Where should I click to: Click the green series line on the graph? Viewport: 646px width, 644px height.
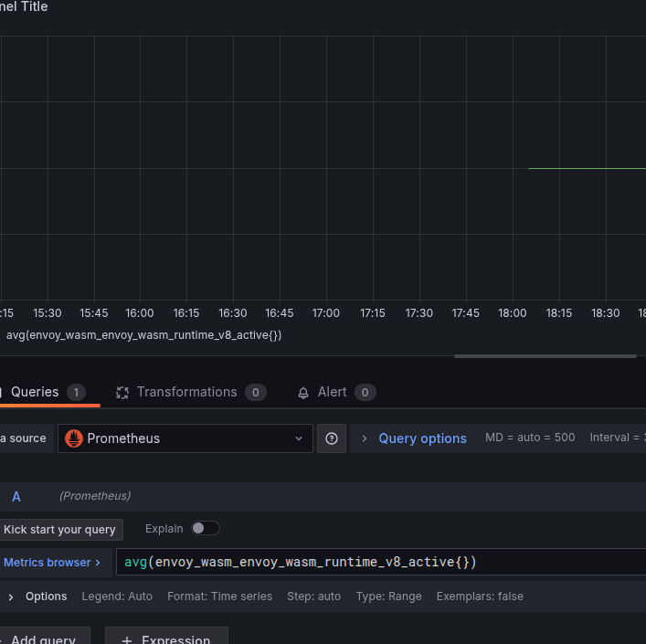588,168
